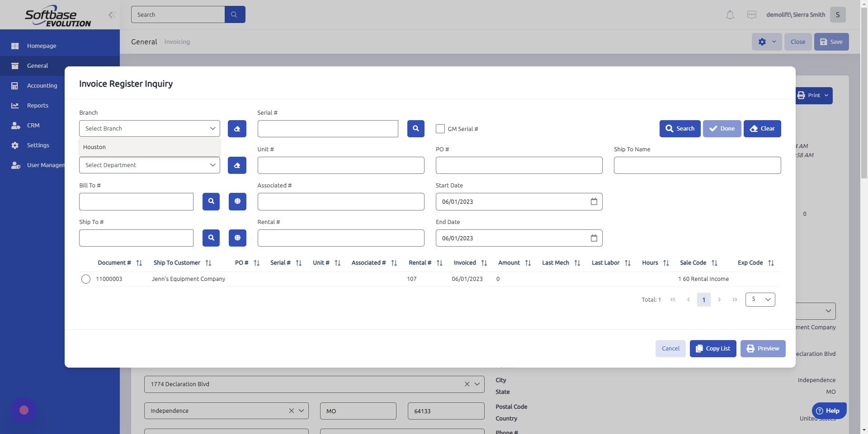Select radio button for document 11000003
868x434 pixels.
coord(86,279)
